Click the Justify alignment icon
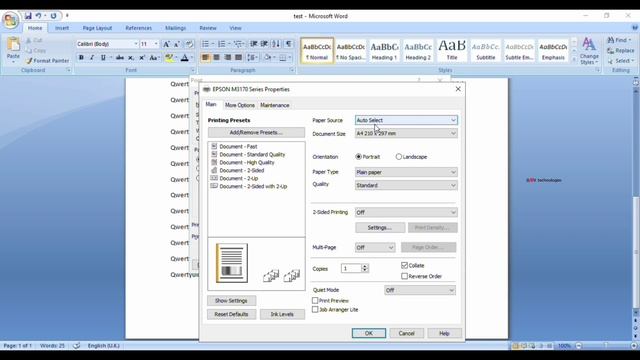This screenshot has width=640, height=360. tap(238, 58)
